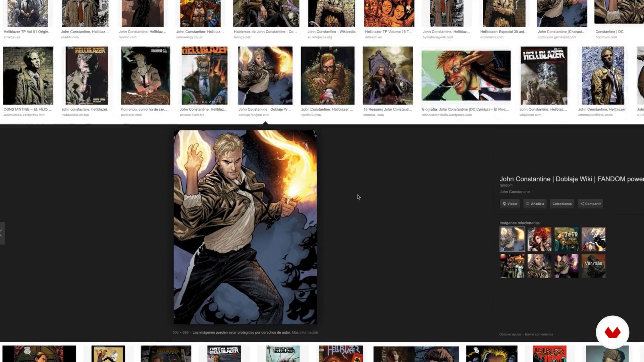The image size is (644, 362).
Task: Open related image with motorcycle rider
Action: click(x=593, y=239)
